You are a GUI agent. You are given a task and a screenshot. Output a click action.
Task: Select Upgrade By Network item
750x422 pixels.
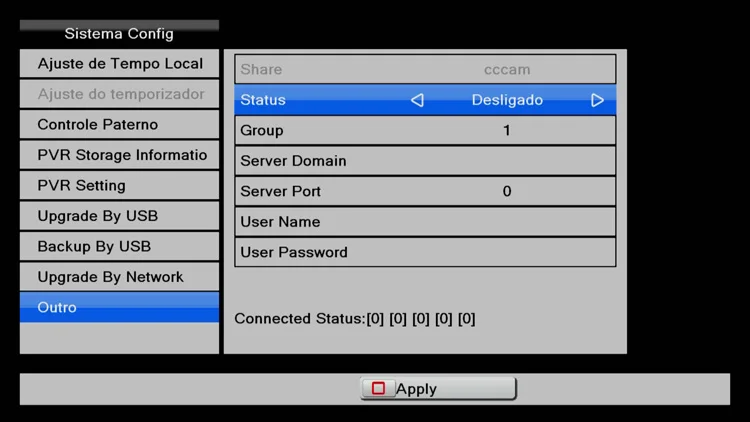pos(119,277)
